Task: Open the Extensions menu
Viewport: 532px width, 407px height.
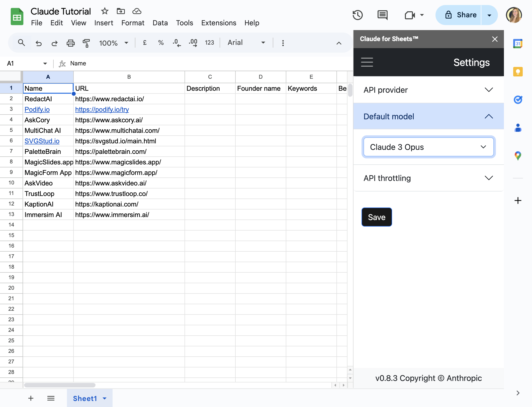Action: (219, 23)
